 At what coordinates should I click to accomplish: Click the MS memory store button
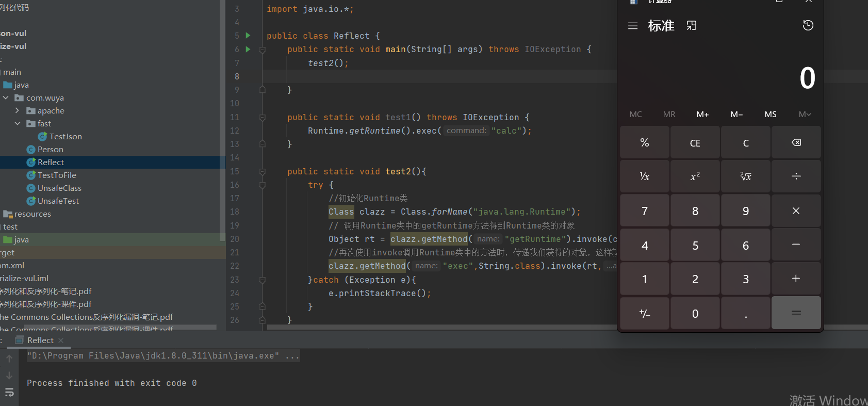771,114
